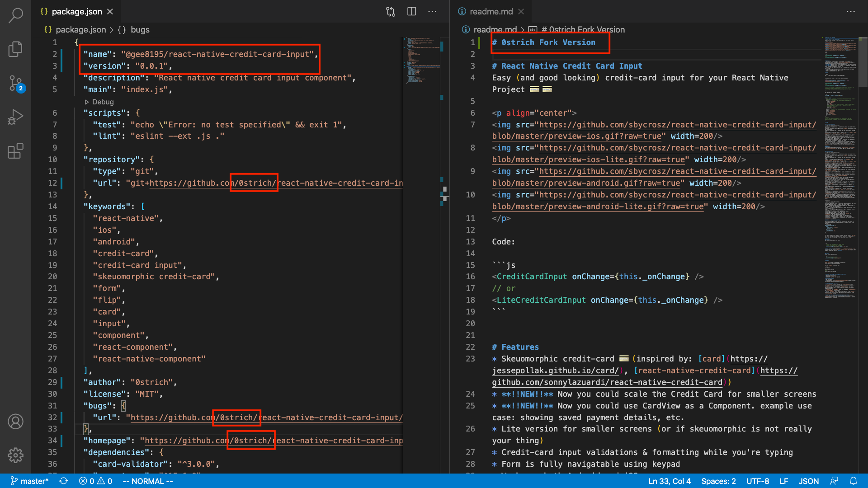
Task: Click the Open Changes compare icon
Action: [x=391, y=12]
